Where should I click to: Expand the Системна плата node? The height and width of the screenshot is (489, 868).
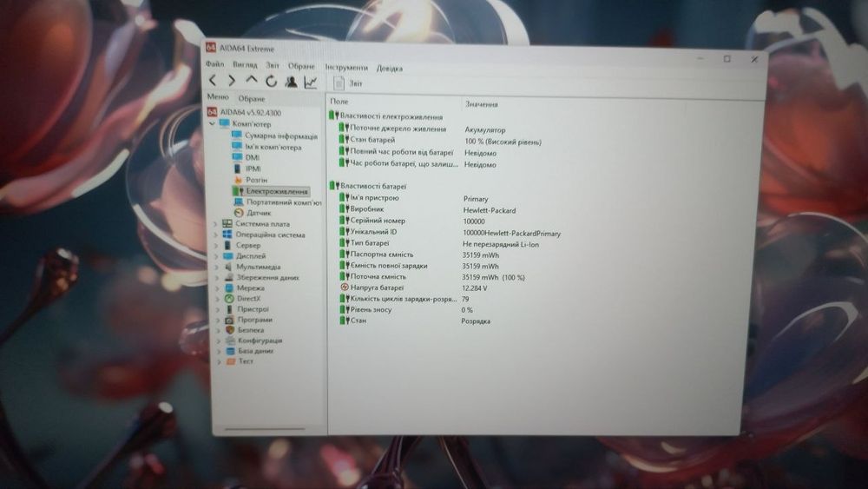pos(216,224)
